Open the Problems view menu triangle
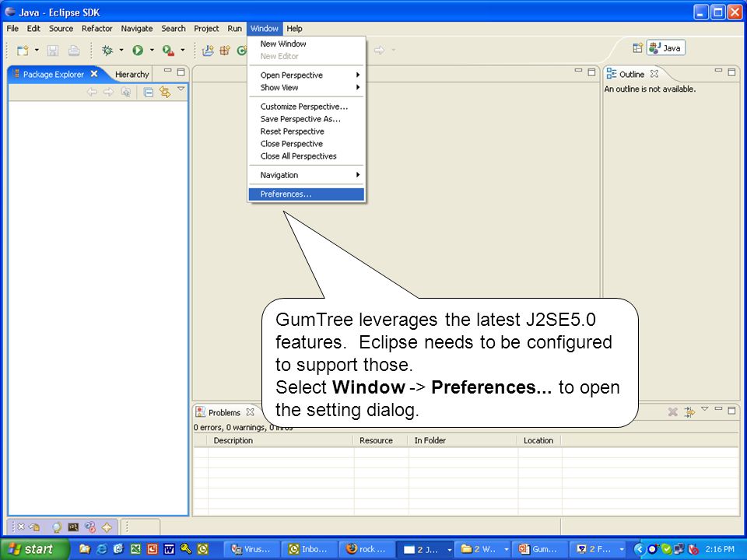This screenshot has width=747, height=560. [705, 408]
